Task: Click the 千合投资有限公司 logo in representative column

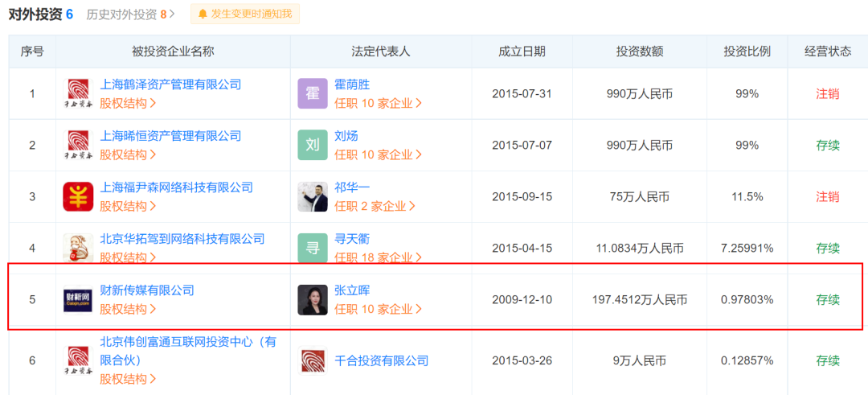Action: [313, 360]
